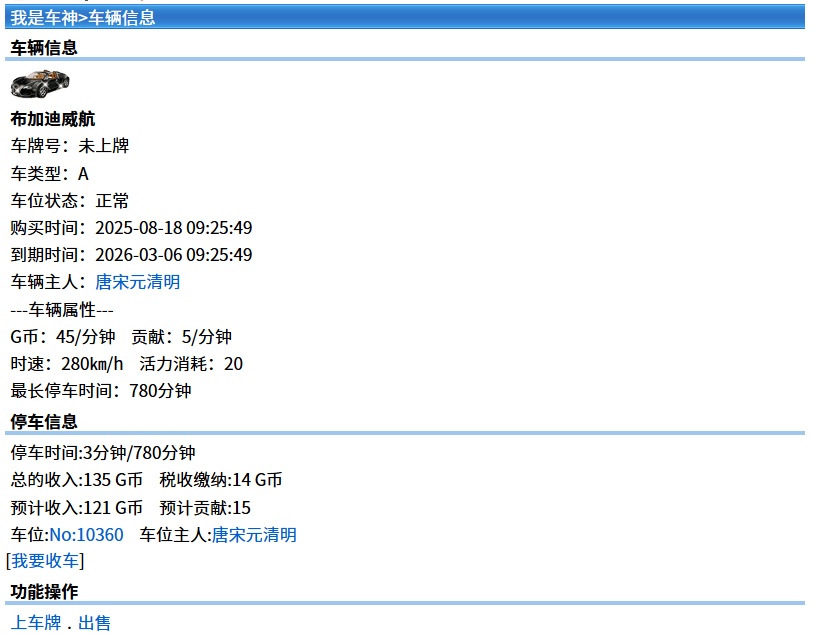Click the 功能操作 section heading
This screenshot has width=815, height=636.
click(x=44, y=591)
